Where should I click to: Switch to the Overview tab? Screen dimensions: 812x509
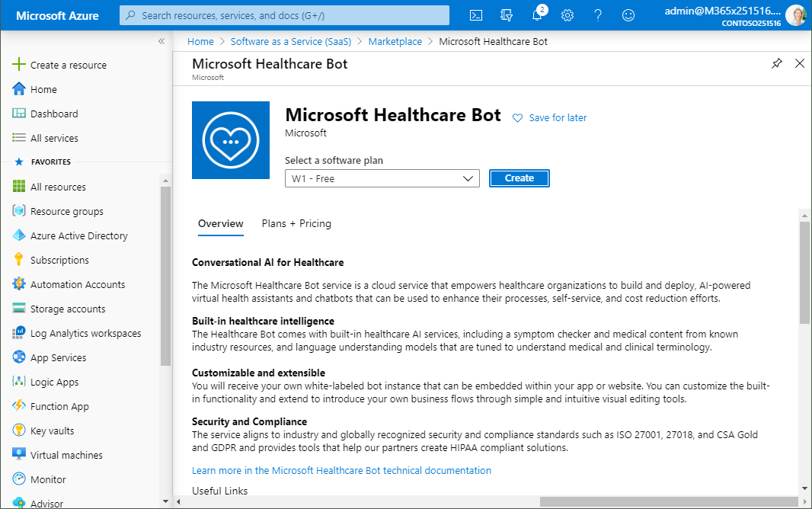click(221, 224)
